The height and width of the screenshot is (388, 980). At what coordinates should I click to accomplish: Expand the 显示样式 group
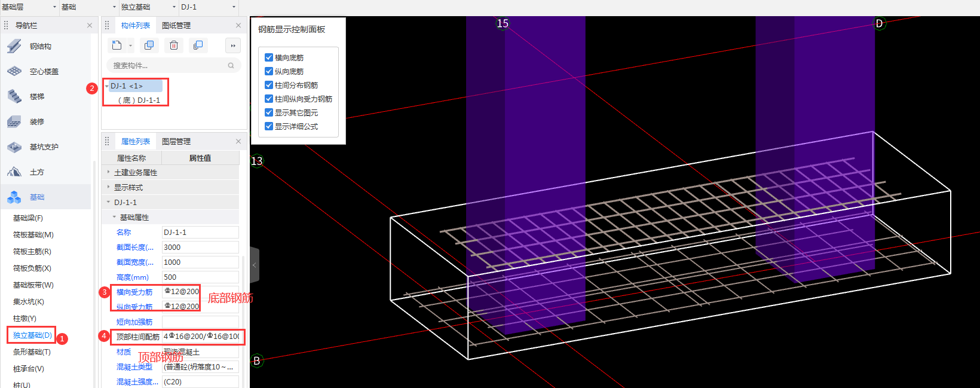coord(108,187)
